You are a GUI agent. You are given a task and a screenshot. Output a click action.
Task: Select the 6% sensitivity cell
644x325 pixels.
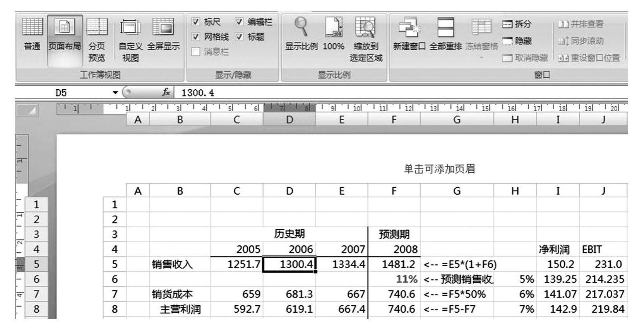(515, 294)
